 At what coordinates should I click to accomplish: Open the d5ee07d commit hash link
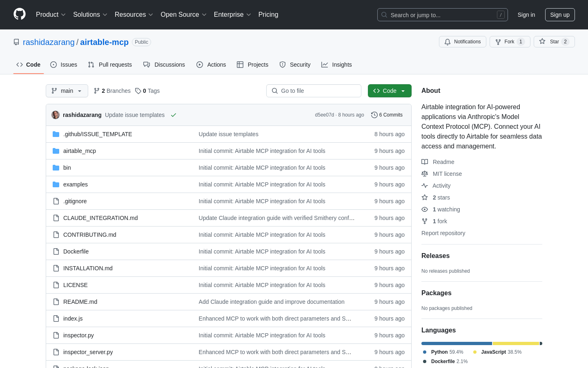tap(324, 115)
